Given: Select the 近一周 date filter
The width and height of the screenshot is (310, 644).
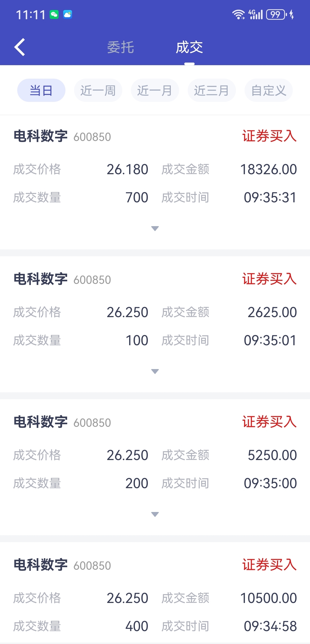Looking at the screenshot, I should pos(98,90).
